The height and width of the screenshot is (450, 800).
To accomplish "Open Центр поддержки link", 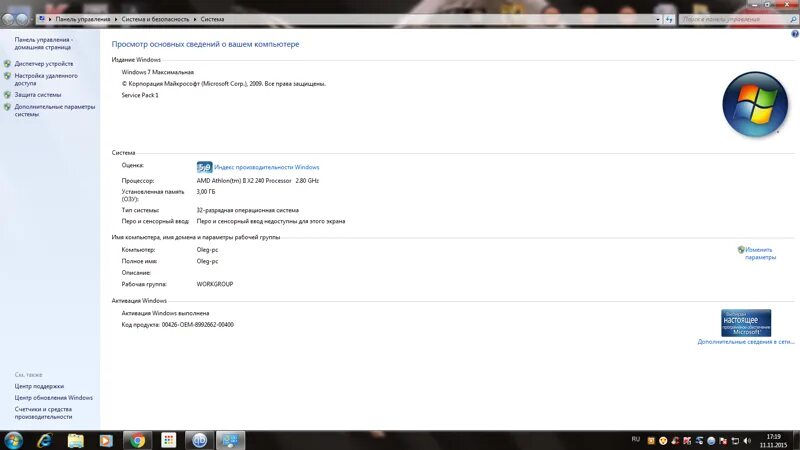I will pyautogui.click(x=39, y=386).
